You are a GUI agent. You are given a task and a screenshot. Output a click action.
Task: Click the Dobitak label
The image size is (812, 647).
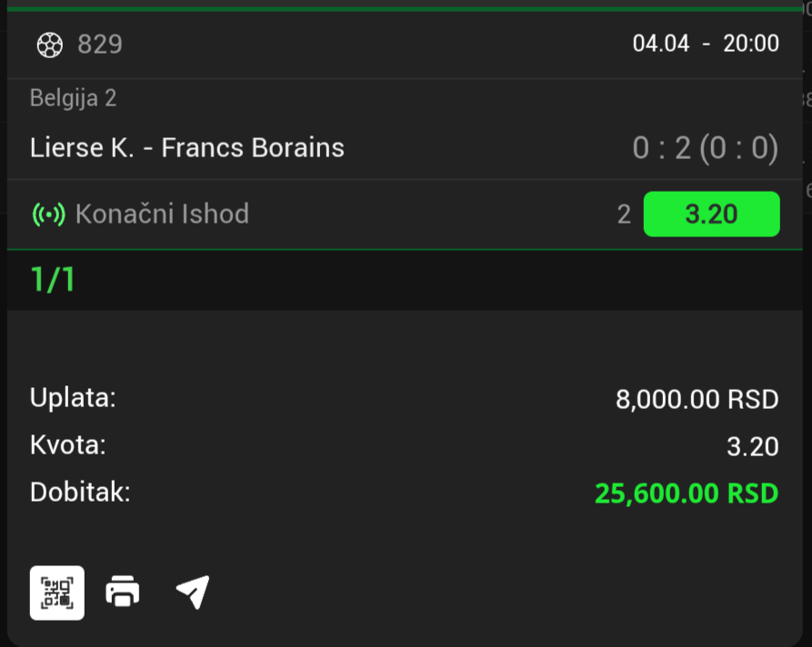coord(80,493)
